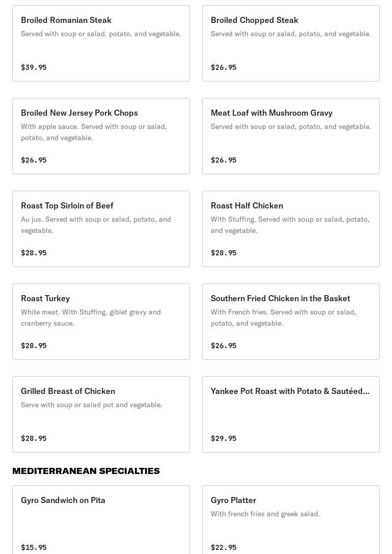Open the Gyro Platter item card
This screenshot has width=392, height=554.
click(x=291, y=520)
